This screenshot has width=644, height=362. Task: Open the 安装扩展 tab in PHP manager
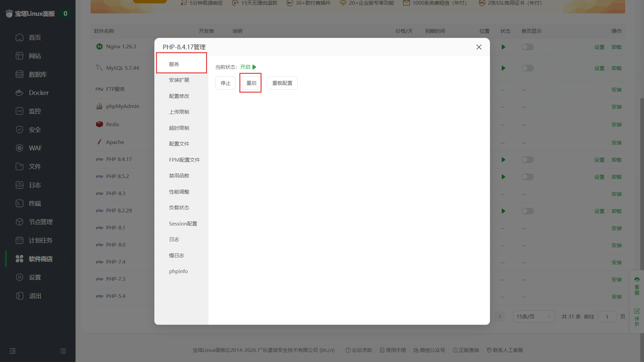pos(179,80)
